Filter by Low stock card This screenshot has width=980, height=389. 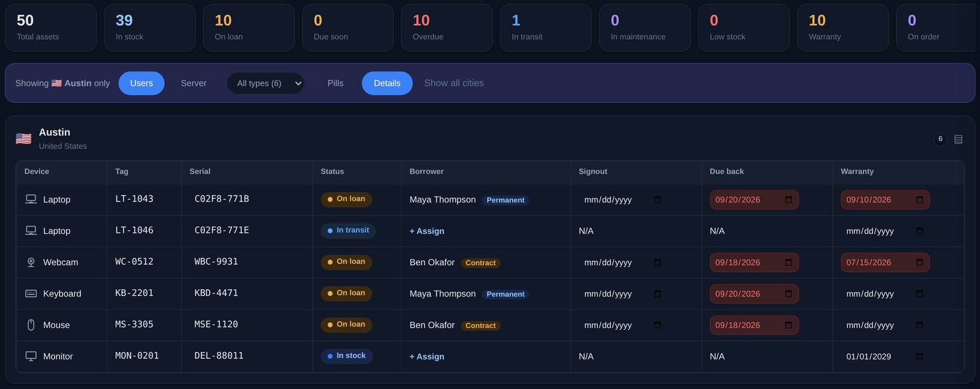click(x=744, y=28)
